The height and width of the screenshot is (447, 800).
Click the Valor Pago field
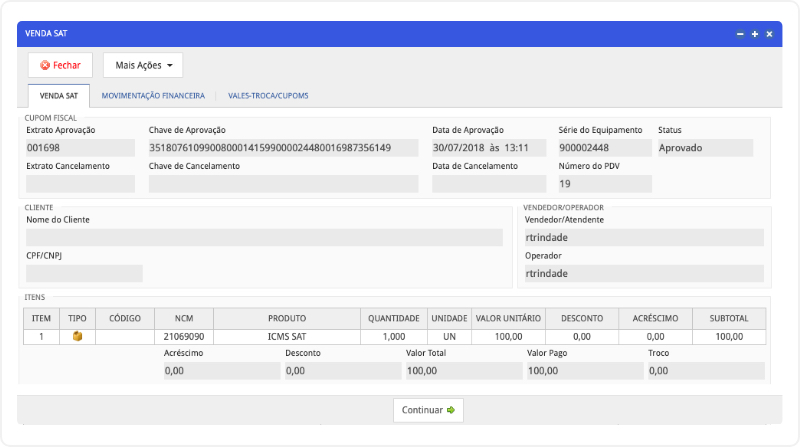pos(584,371)
